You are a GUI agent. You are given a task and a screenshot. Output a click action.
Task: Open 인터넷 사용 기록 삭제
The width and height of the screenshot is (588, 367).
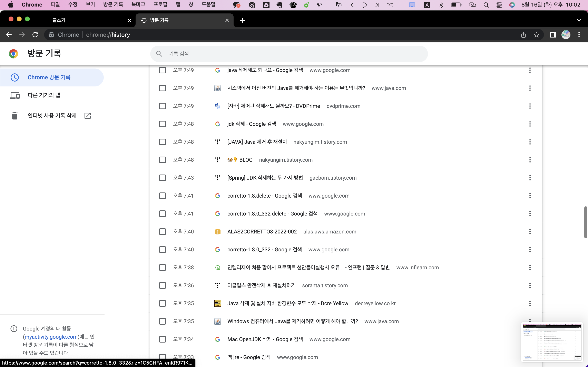(52, 116)
